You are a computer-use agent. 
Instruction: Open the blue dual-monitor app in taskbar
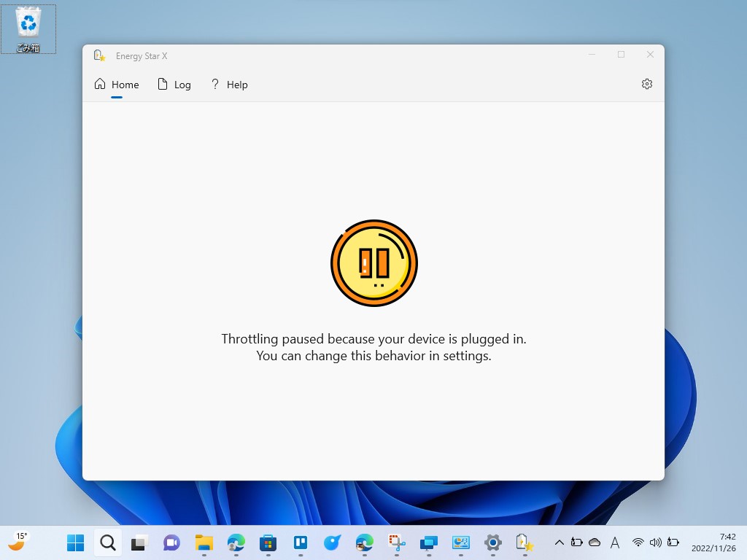click(428, 542)
